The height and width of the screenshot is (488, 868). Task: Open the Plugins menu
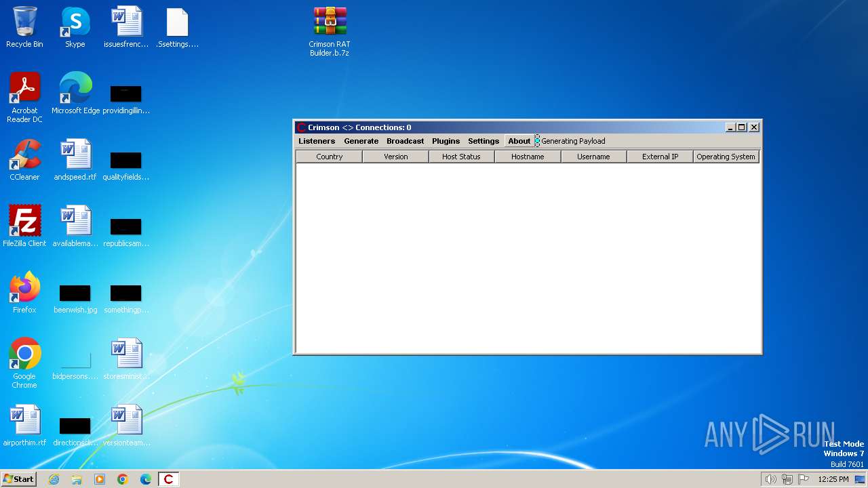tap(446, 141)
